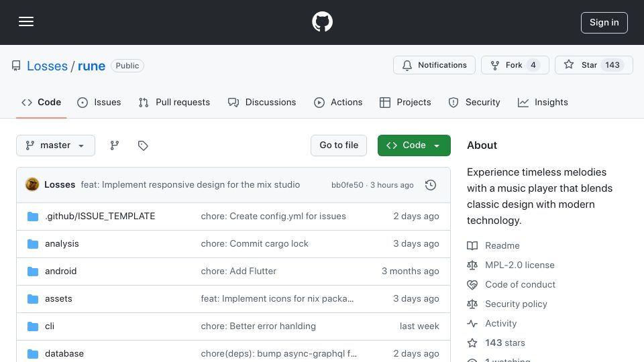Open the green Code dropdown
The image size is (644, 362).
point(414,145)
